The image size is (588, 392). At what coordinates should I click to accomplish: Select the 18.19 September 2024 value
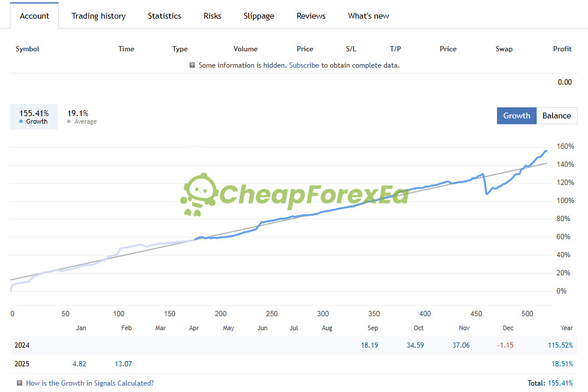(369, 345)
